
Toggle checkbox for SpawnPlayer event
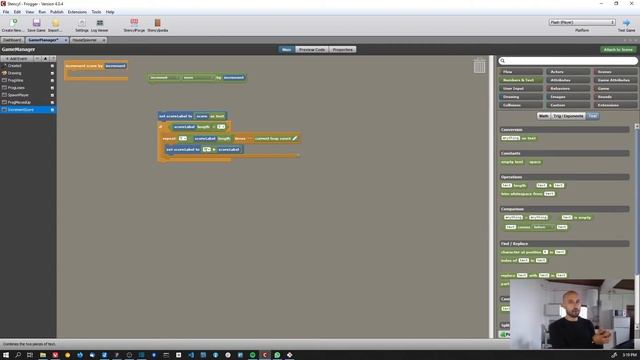coord(52,95)
